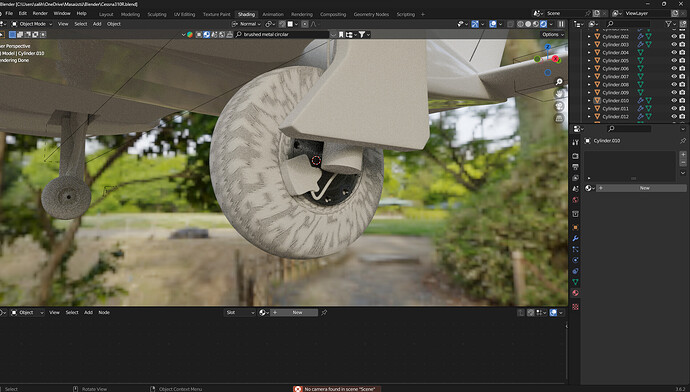The height and width of the screenshot is (392, 690).
Task: Switch to the Geometry Nodes workspace tab
Action: (x=371, y=14)
